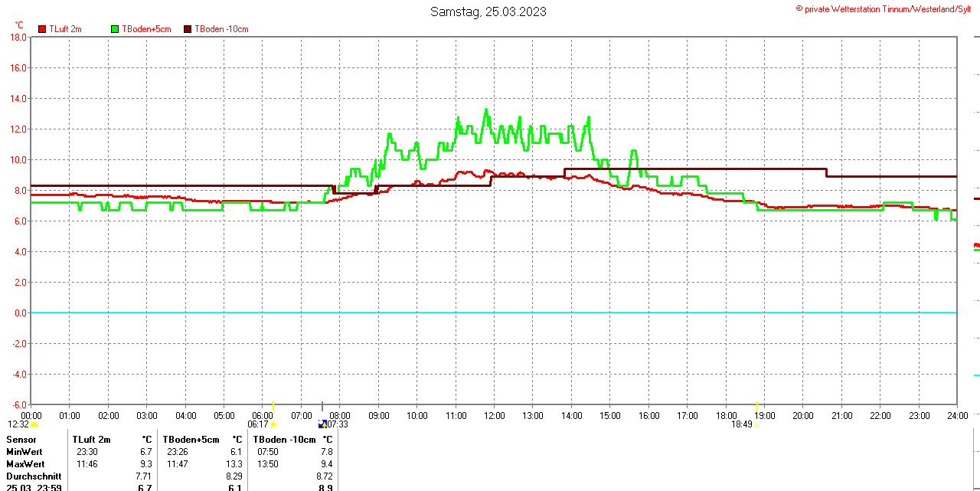Click the 12:00 label on the time axis
Viewport: 980px width, 491px height.
pyautogui.click(x=494, y=416)
